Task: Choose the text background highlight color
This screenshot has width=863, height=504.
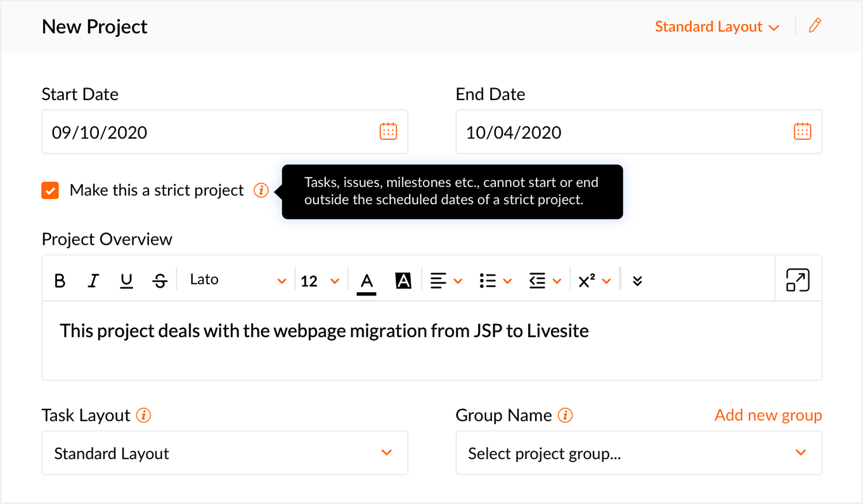Action: (x=403, y=281)
